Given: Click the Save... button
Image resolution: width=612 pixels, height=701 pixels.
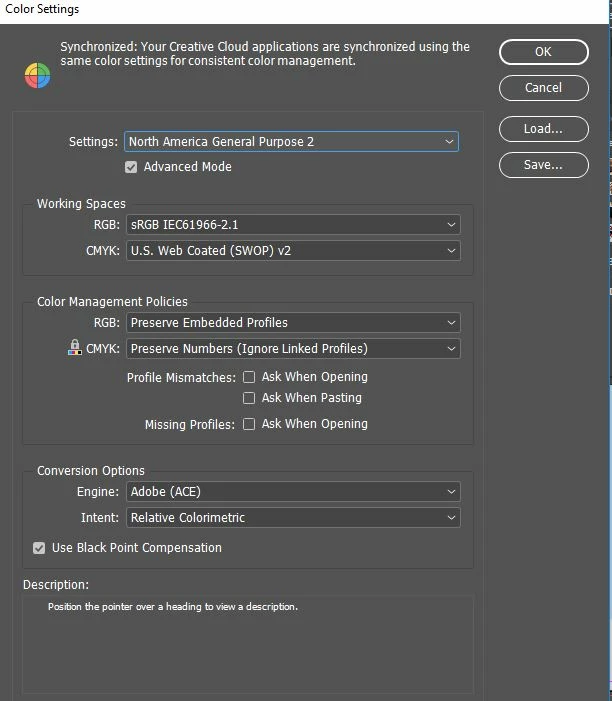Looking at the screenshot, I should 544,165.
